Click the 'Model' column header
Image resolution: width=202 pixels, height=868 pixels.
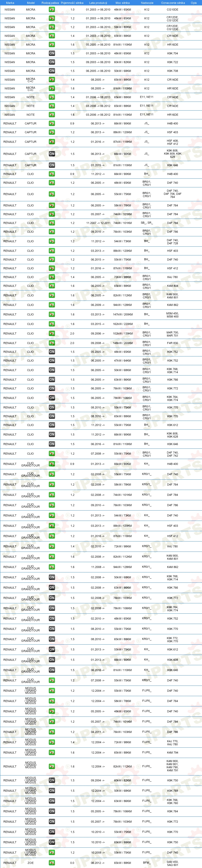coord(31,3)
